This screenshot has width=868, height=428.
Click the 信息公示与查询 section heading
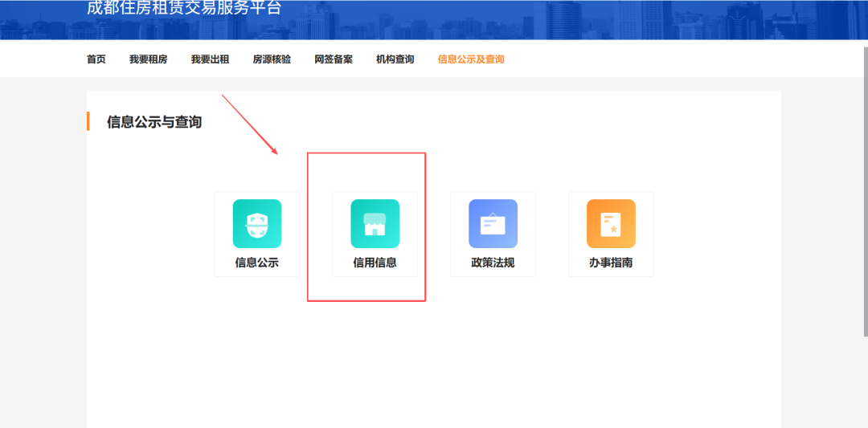click(x=154, y=121)
